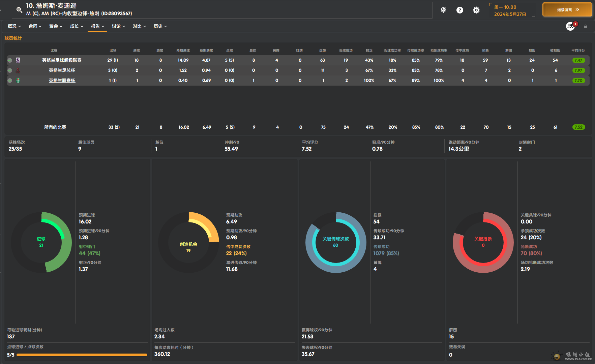595x364 pixels.
Task: Toggle the 英格兰联赛杯 row checkmark
Action: pyautogui.click(x=10, y=81)
